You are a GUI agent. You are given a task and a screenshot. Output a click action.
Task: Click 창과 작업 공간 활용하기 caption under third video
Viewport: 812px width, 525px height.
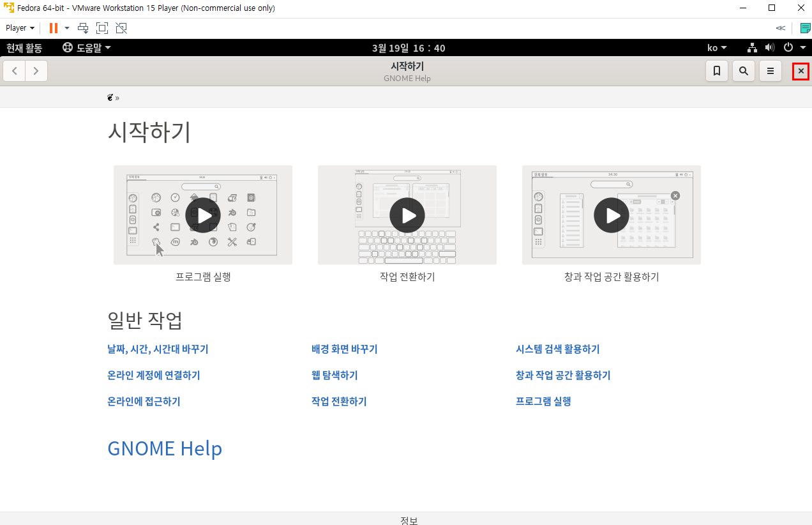coord(612,277)
